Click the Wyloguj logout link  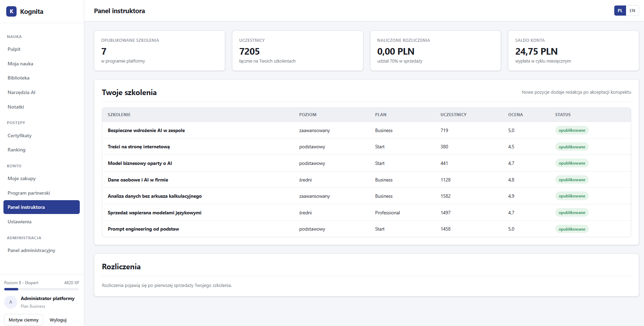(x=58, y=320)
